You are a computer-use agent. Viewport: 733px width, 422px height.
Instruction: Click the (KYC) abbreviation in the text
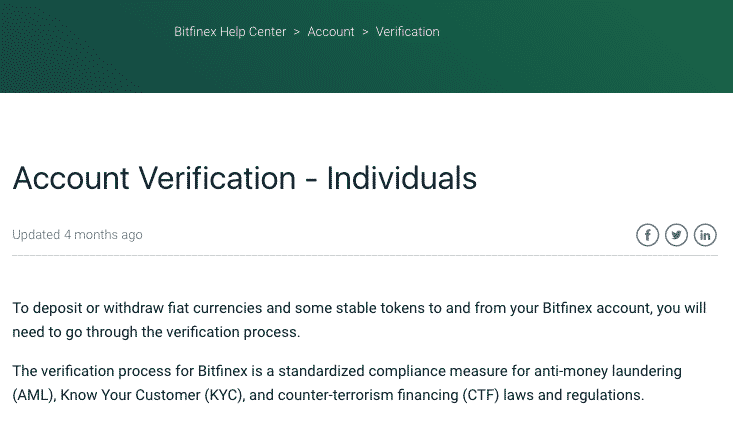(224, 395)
